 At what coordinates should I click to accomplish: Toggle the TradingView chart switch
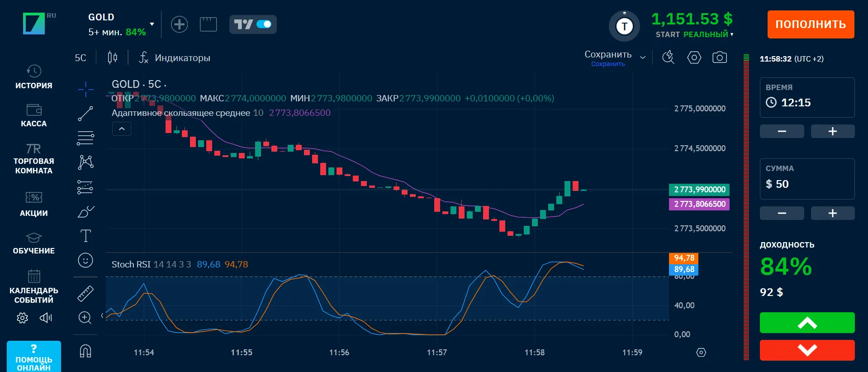click(x=264, y=24)
